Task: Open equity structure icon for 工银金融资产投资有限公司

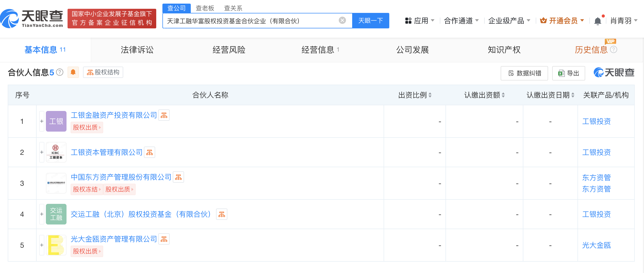Action: pos(164,115)
